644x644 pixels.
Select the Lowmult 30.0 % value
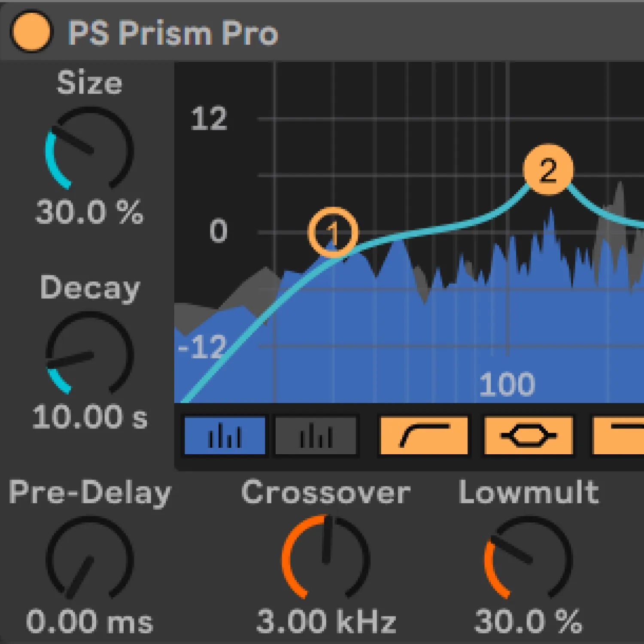click(528, 621)
